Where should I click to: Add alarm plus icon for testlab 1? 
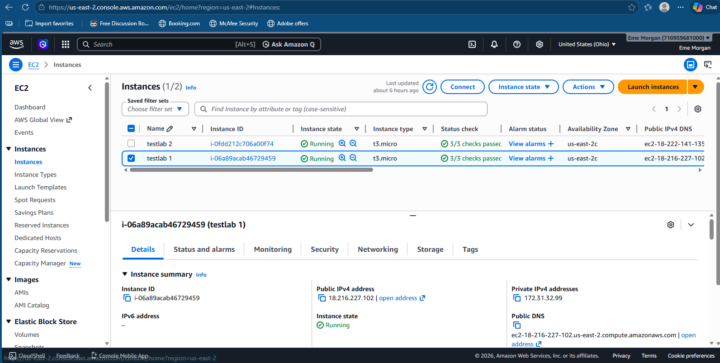[551, 158]
